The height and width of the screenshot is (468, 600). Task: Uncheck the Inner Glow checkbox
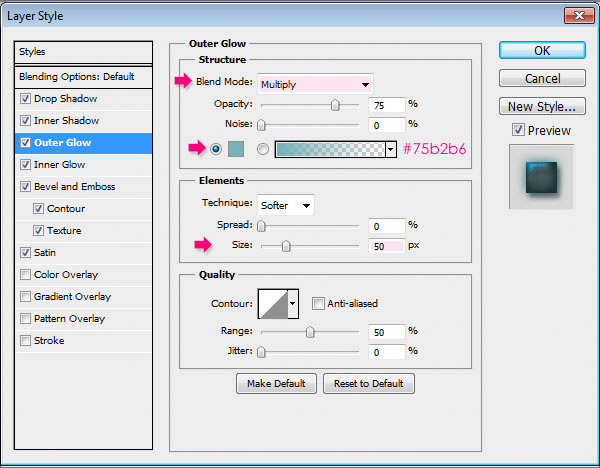25,165
